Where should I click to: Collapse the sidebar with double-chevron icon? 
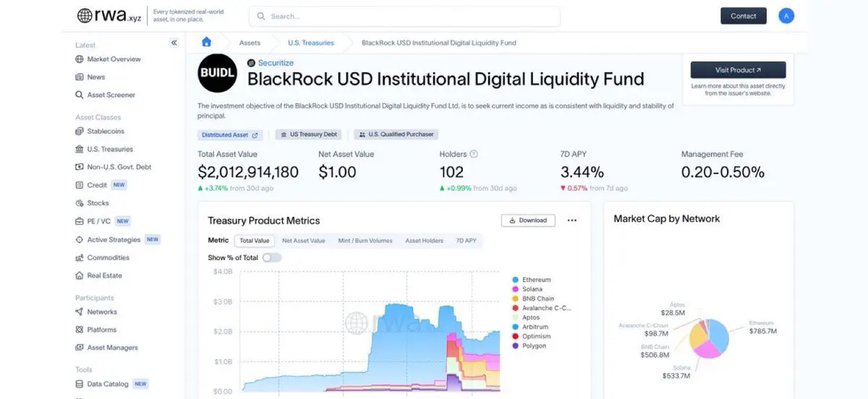(174, 43)
